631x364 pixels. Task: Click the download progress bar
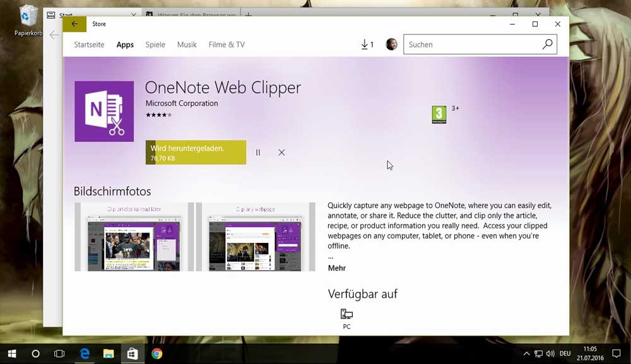196,153
